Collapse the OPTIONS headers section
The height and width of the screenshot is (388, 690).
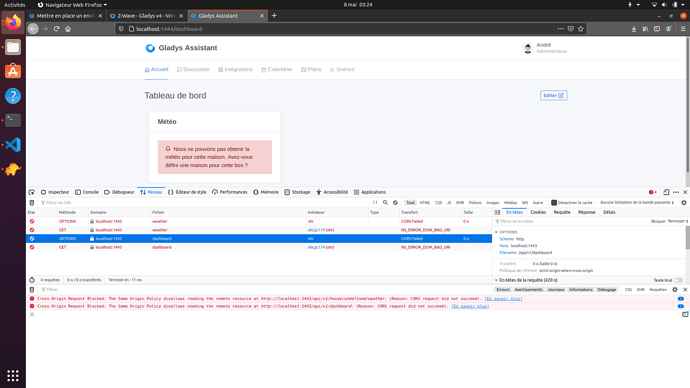496,232
